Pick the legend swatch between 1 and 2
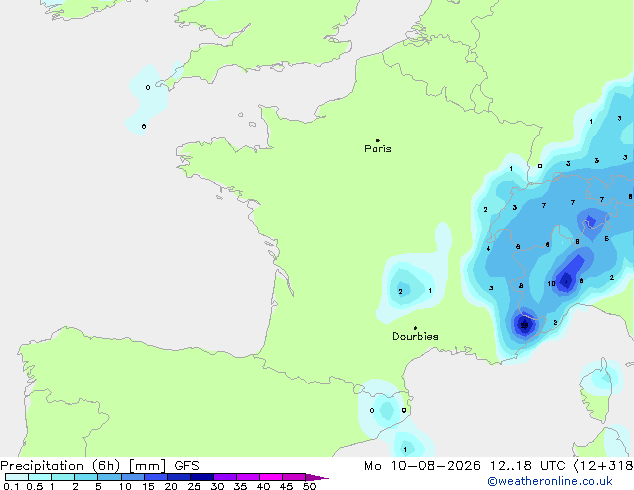Screen dimensions: 634x490 pyautogui.click(x=63, y=477)
